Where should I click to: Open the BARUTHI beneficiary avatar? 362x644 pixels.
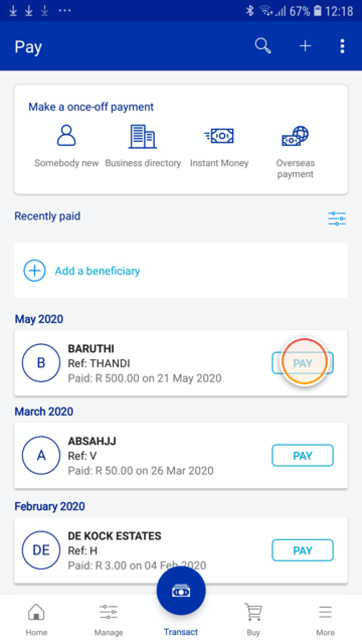[x=41, y=363]
